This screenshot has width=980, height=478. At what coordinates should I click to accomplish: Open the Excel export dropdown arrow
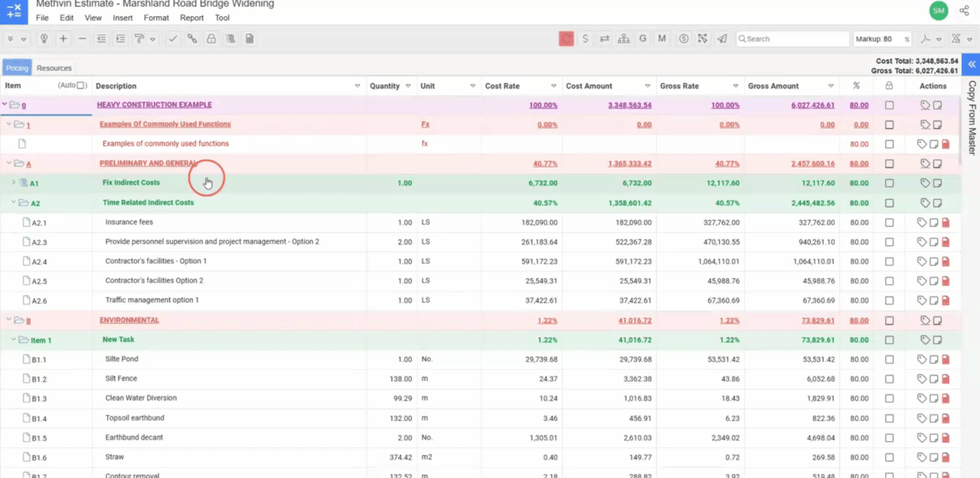click(x=969, y=39)
